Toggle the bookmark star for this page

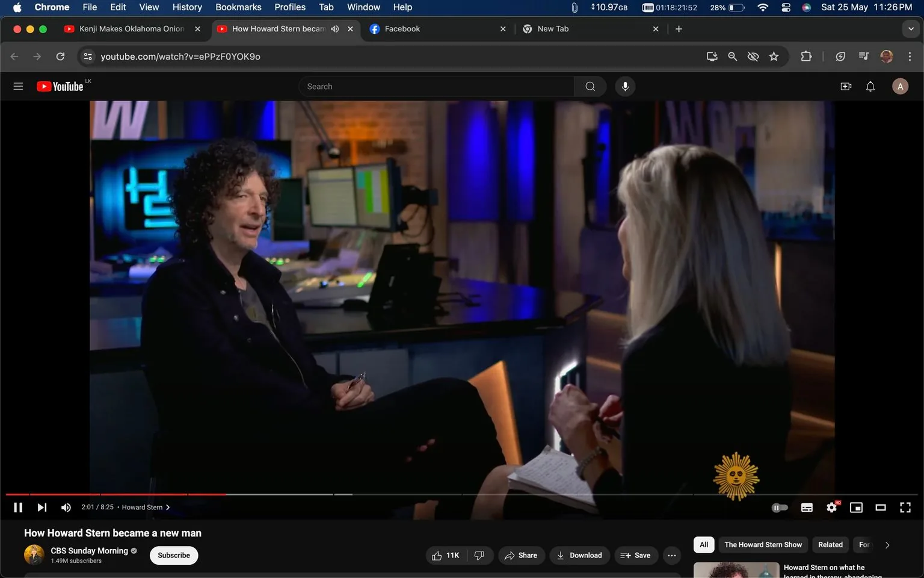[774, 56]
